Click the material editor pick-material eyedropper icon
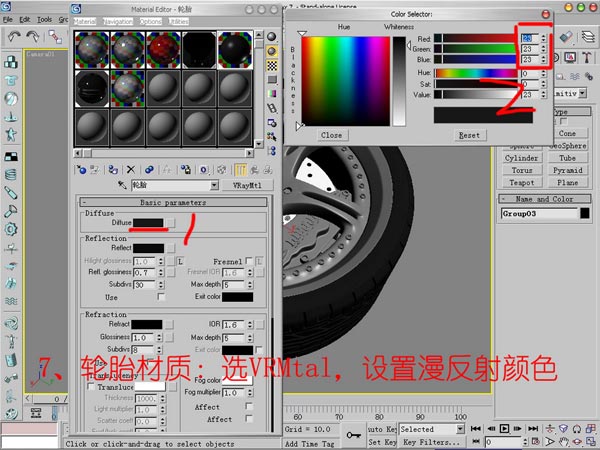Viewport: 600px width, 450px height. coord(124,186)
